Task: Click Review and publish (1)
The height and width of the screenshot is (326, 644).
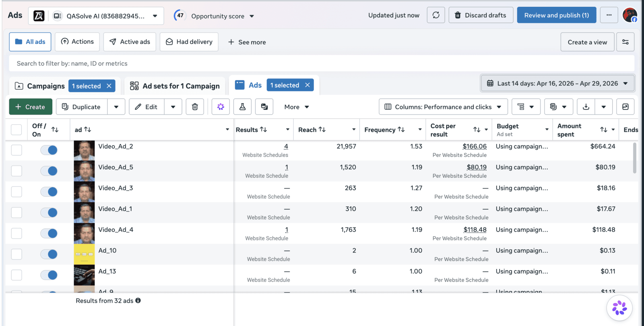Action: 557,15
